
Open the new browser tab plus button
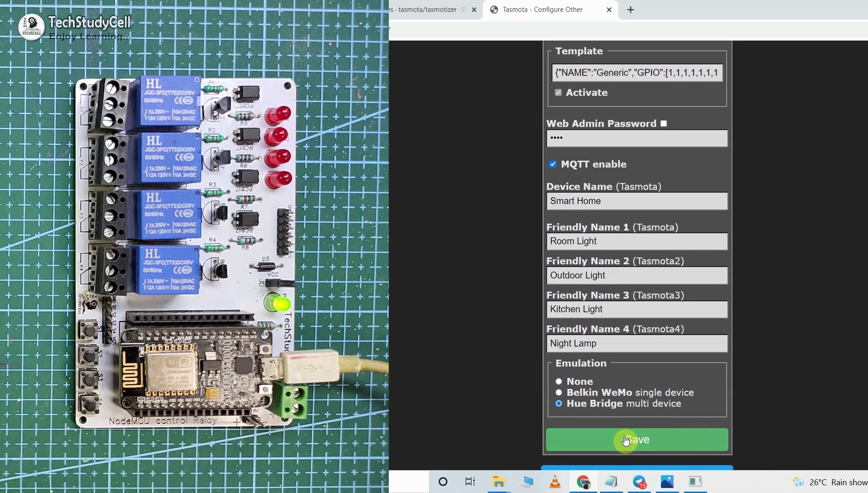631,9
